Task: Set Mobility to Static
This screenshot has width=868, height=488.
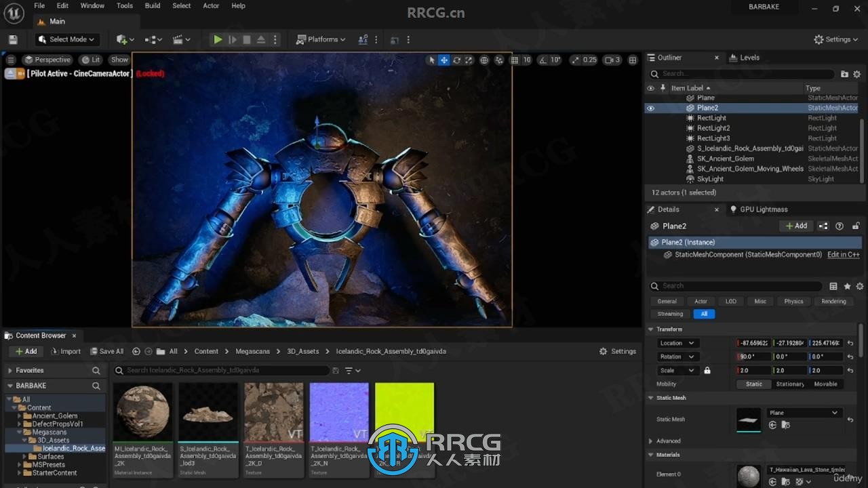Action: pos(754,384)
